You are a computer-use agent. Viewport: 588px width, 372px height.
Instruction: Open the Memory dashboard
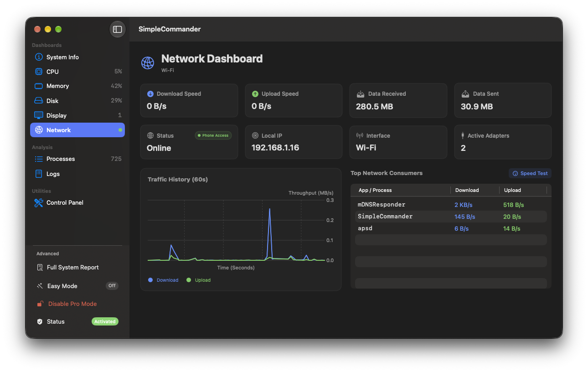click(77, 86)
